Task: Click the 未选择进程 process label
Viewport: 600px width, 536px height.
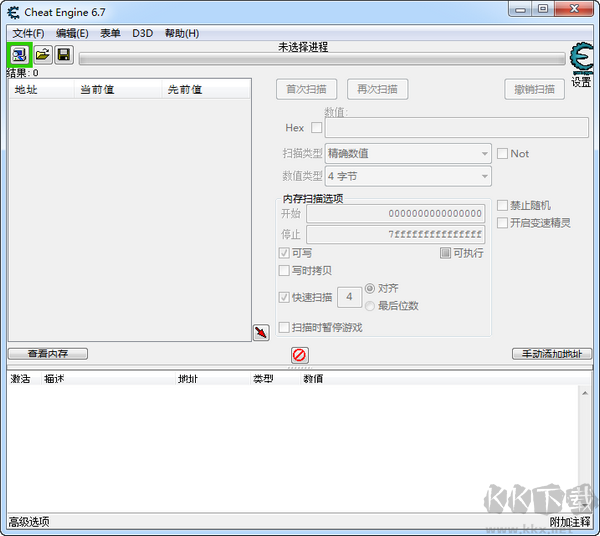Action: 303,47
